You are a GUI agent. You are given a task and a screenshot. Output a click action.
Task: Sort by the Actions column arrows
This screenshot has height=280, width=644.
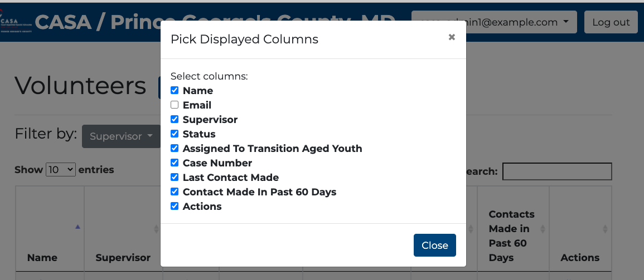(x=605, y=229)
